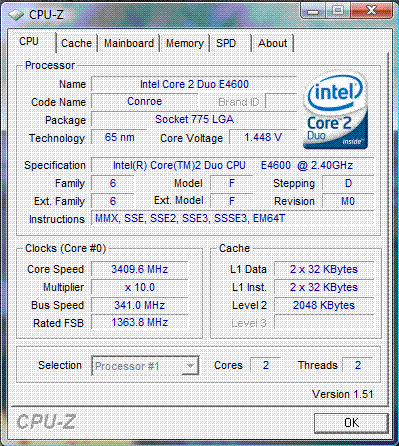Click the Clocks (Core #0) group label
Screen dimensions: 399x446
(x=65, y=248)
